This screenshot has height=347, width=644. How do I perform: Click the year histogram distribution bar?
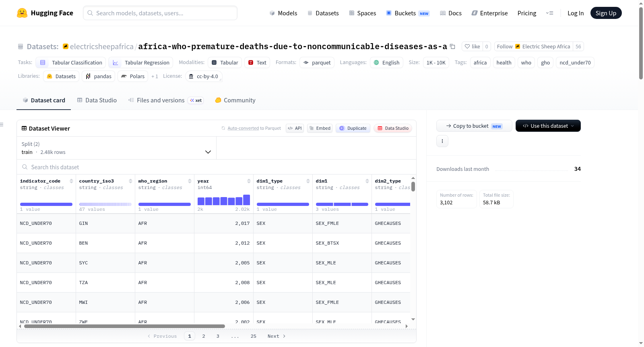(224, 200)
